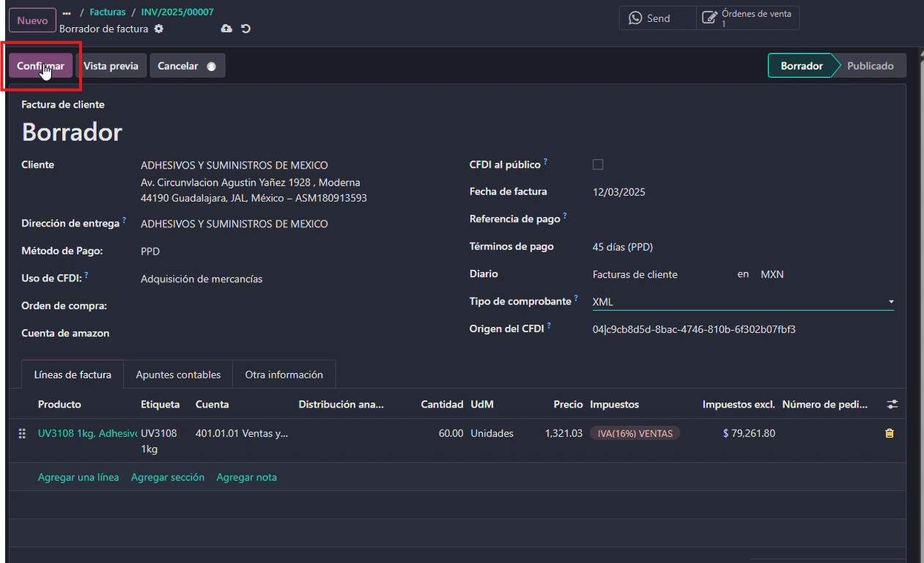Image resolution: width=924 pixels, height=563 pixels.
Task: Open the Otra información tab
Action: [284, 375]
